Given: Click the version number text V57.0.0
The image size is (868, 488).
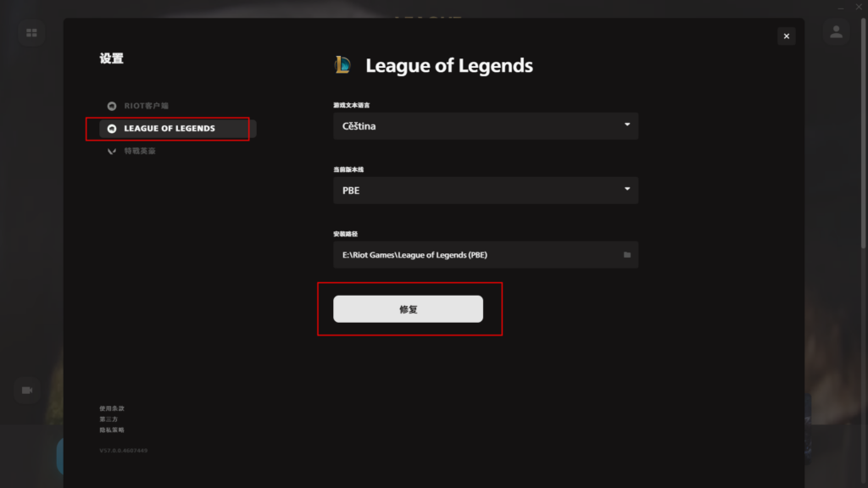Looking at the screenshot, I should click(124, 451).
